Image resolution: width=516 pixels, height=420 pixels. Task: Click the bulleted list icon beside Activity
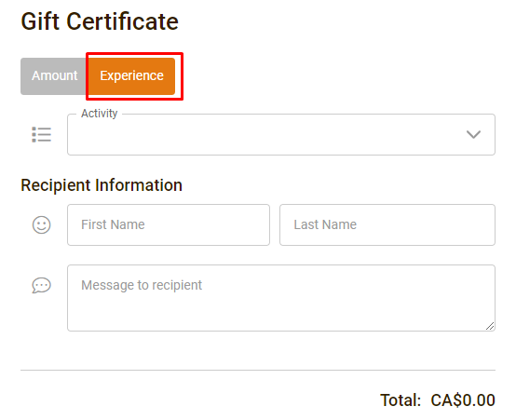(42, 135)
